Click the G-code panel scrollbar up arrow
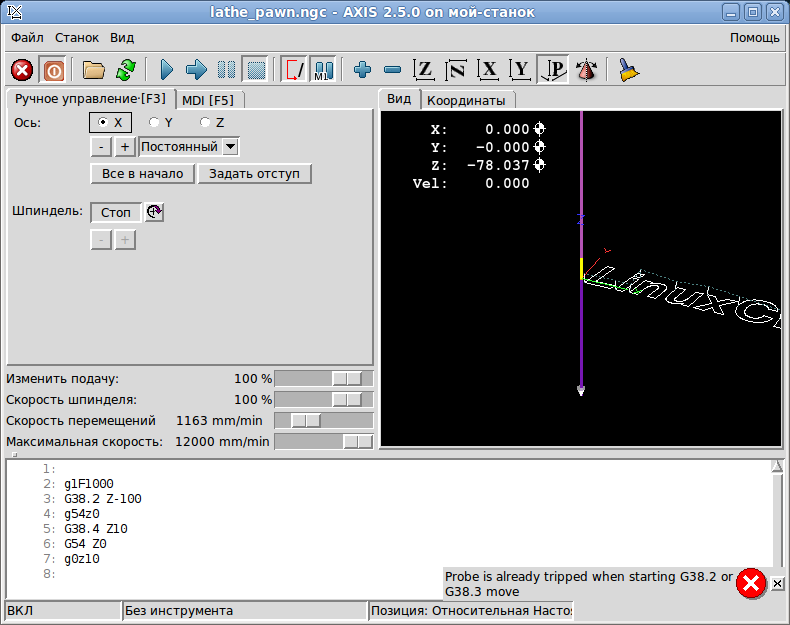Viewport: 790px width, 625px height. point(777,466)
